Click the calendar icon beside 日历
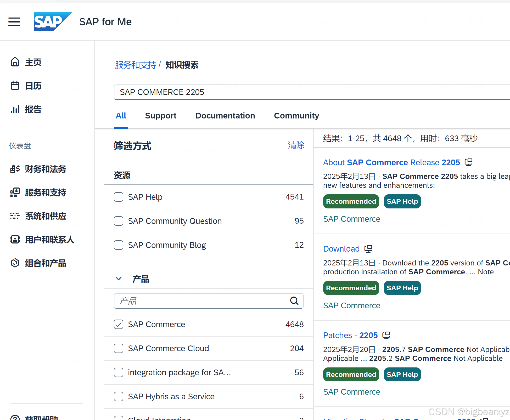 (15, 86)
